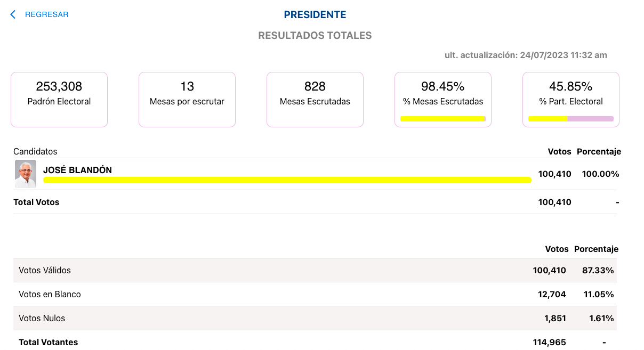This screenshot has width=644, height=350.
Task: Click the última actualización timestamp
Action: point(526,55)
